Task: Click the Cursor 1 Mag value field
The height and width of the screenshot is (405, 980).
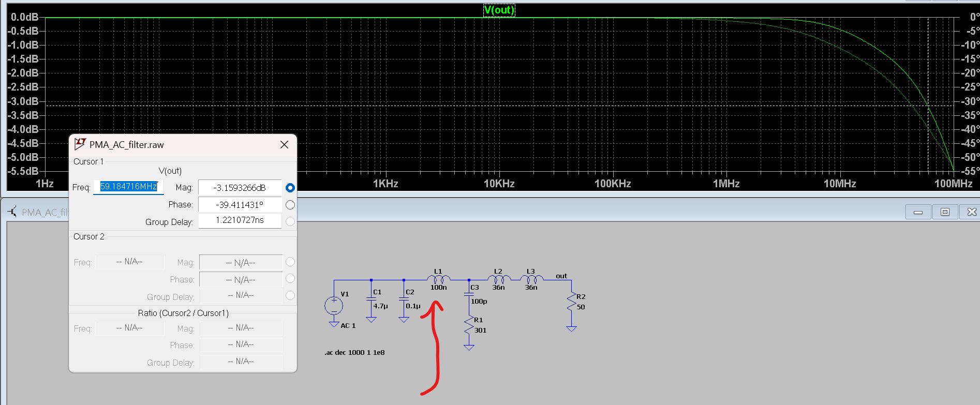Action: point(240,188)
